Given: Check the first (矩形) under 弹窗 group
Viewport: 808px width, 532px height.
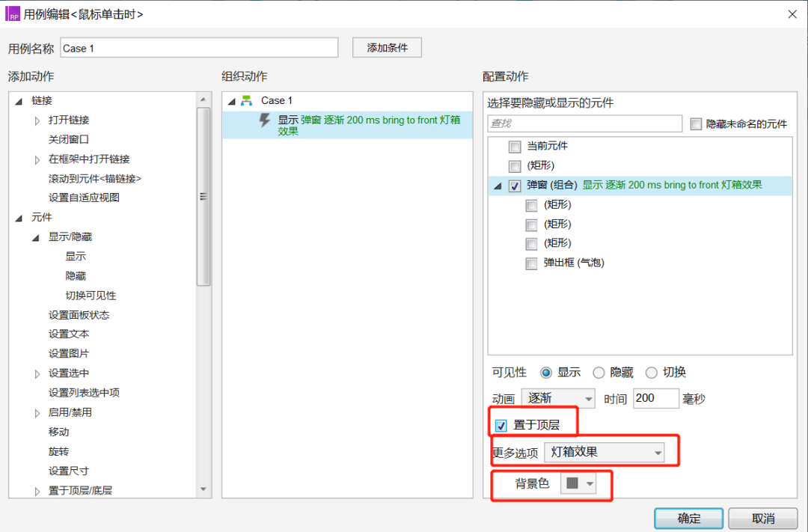Looking at the screenshot, I should tap(530, 205).
